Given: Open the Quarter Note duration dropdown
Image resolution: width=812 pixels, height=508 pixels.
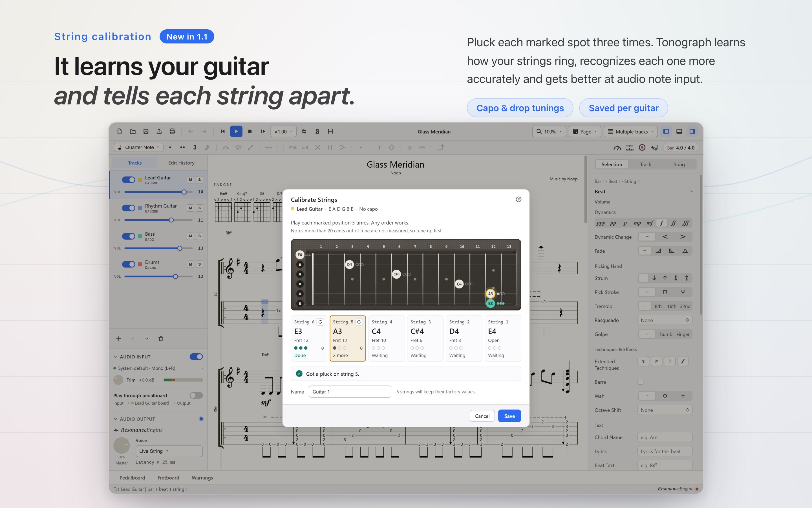Looking at the screenshot, I should 139,147.
